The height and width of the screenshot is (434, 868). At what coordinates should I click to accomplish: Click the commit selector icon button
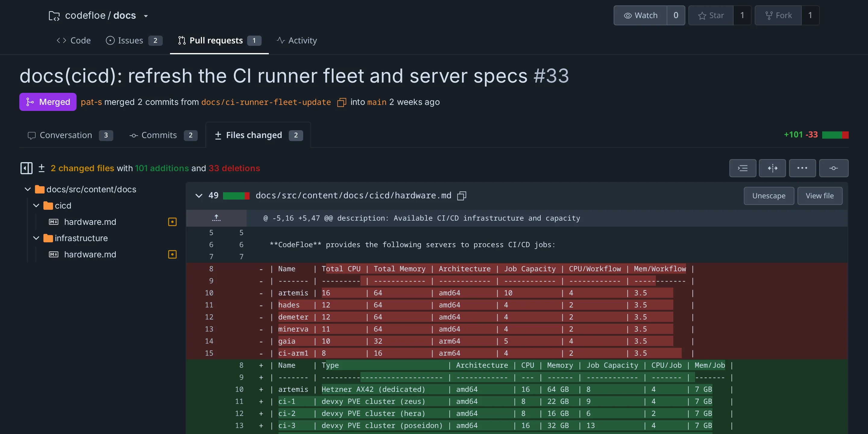point(834,168)
